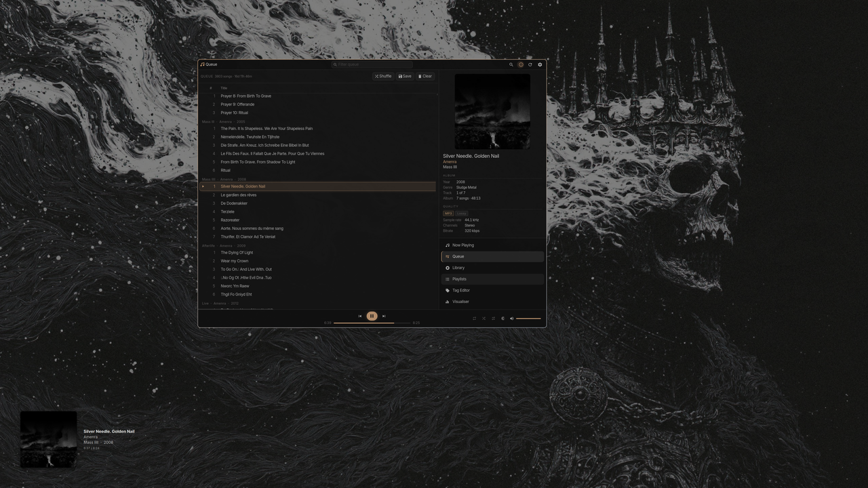The width and height of the screenshot is (868, 488).
Task: Save the queue with the Save button
Action: pyautogui.click(x=405, y=77)
